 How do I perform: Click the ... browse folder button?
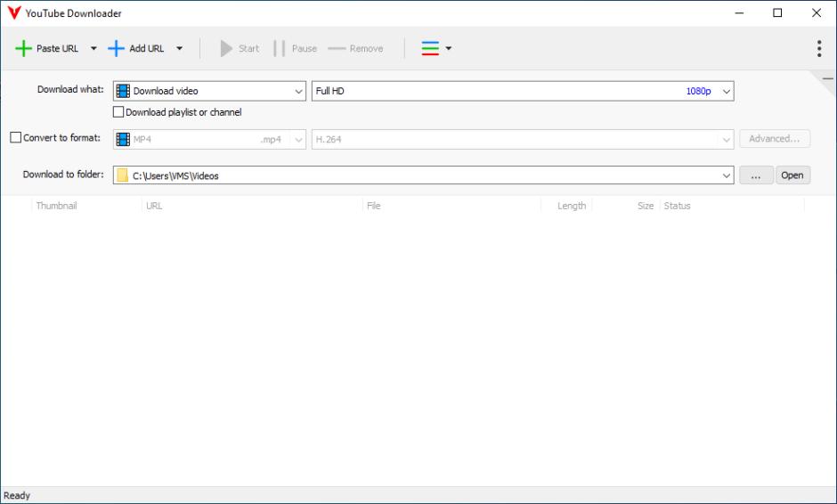point(756,175)
